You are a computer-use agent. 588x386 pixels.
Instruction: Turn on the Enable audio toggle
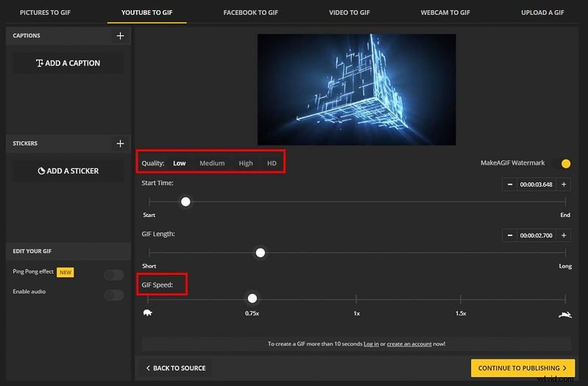(114, 295)
